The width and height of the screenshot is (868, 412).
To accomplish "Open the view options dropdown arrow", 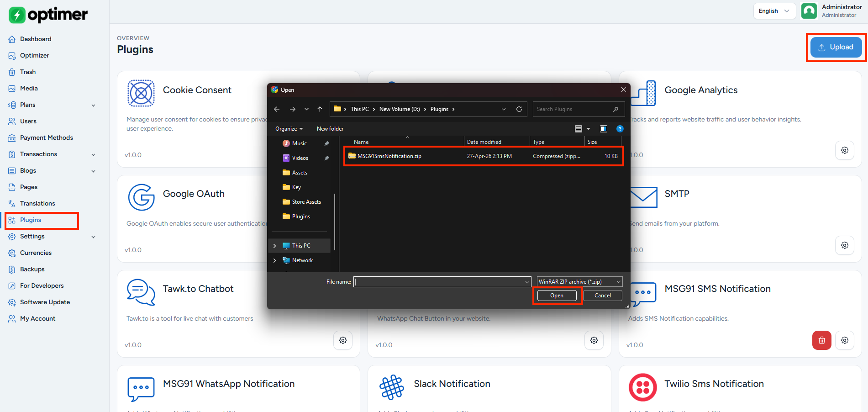I will [x=589, y=129].
